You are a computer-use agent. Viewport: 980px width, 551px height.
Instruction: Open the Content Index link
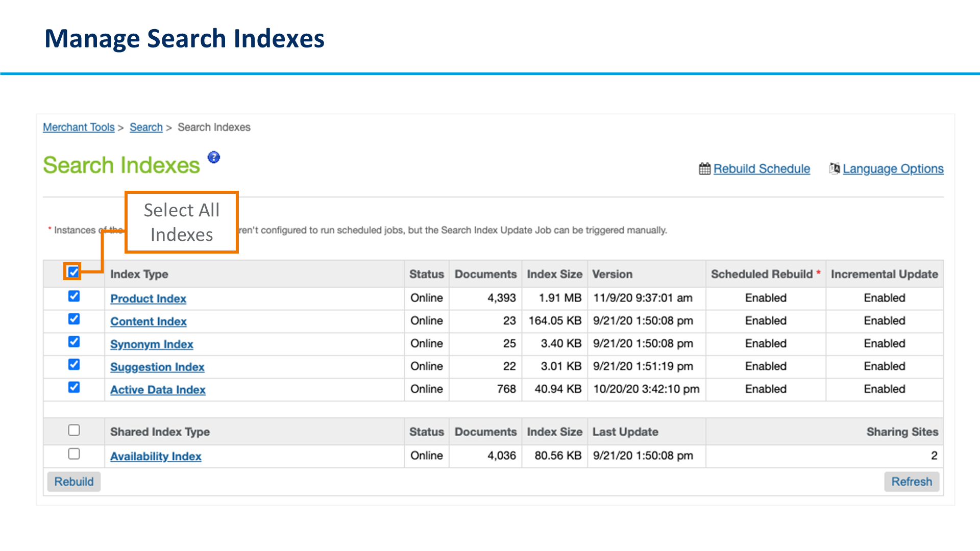149,321
